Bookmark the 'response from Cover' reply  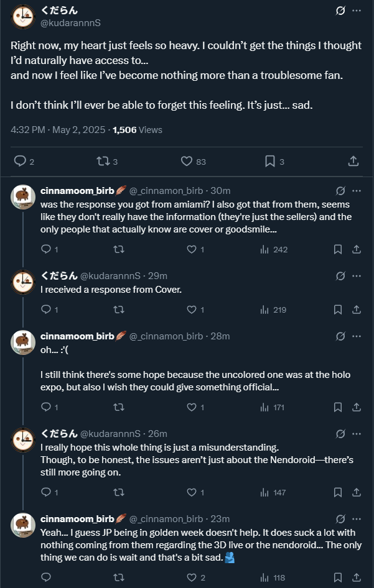tap(337, 310)
